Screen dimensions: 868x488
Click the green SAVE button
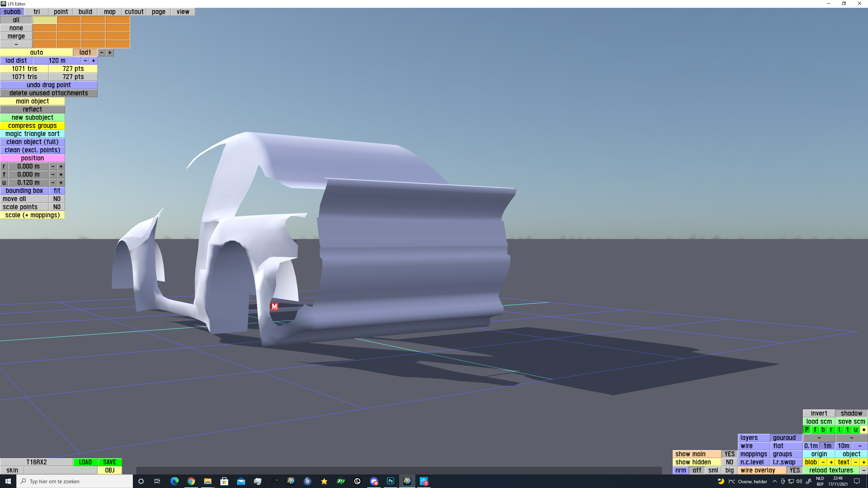[x=110, y=462]
